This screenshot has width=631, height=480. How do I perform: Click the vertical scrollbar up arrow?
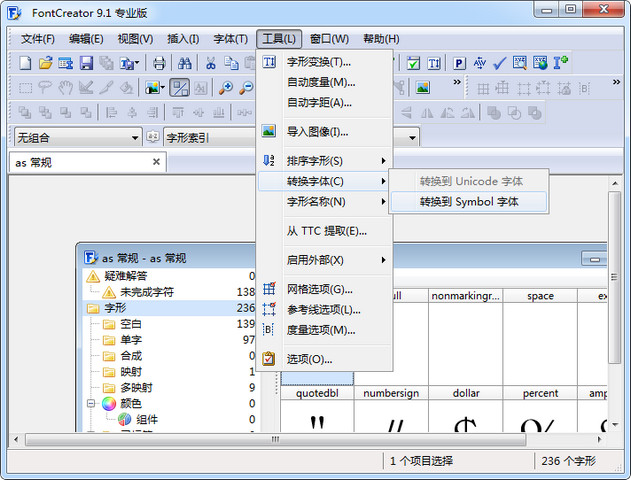615,183
